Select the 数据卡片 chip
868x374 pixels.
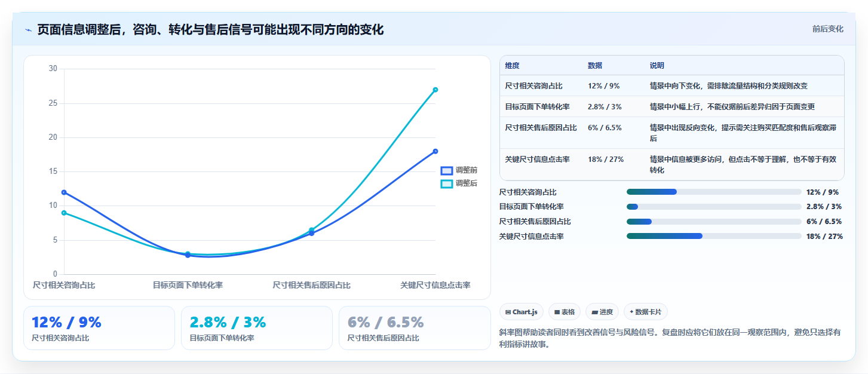point(646,312)
